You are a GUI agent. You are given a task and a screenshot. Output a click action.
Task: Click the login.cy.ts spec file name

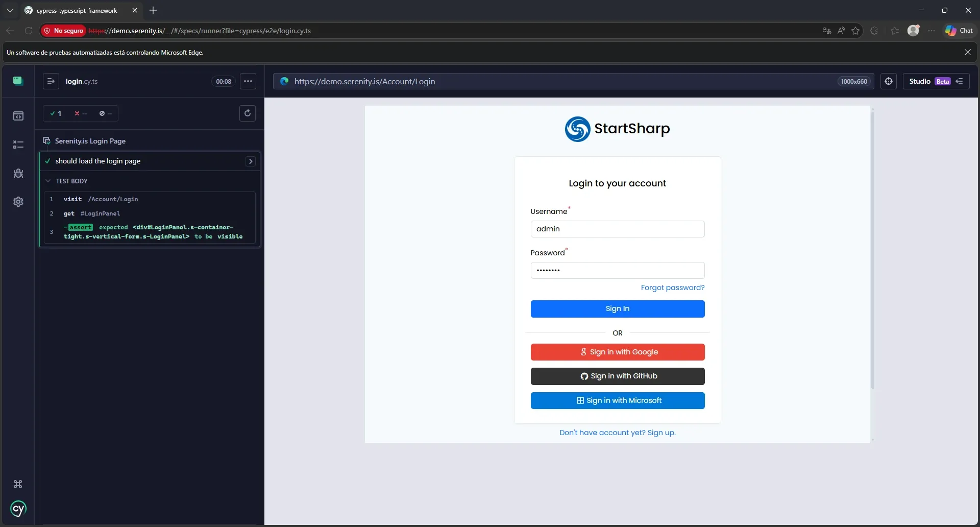pyautogui.click(x=82, y=81)
